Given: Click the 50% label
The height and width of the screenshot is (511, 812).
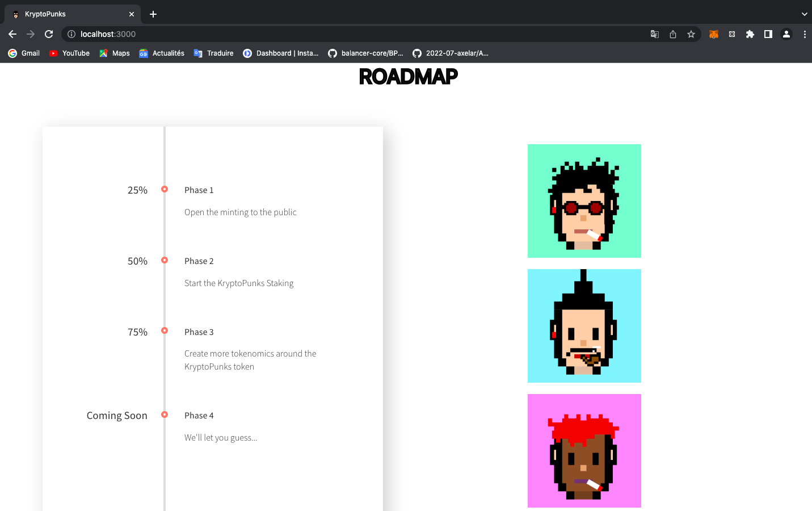Looking at the screenshot, I should tap(137, 261).
